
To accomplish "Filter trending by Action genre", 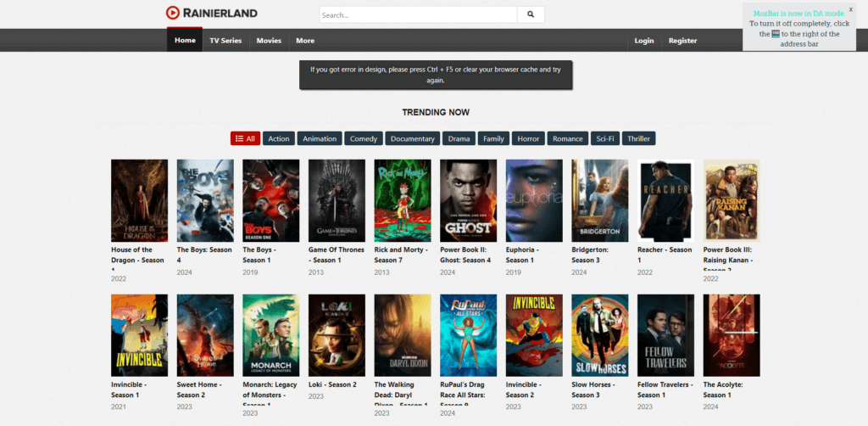I will (x=278, y=138).
